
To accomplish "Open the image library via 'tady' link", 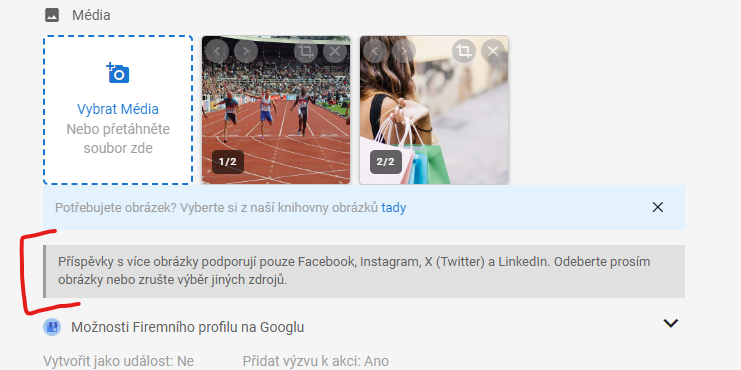I will click(x=394, y=207).
